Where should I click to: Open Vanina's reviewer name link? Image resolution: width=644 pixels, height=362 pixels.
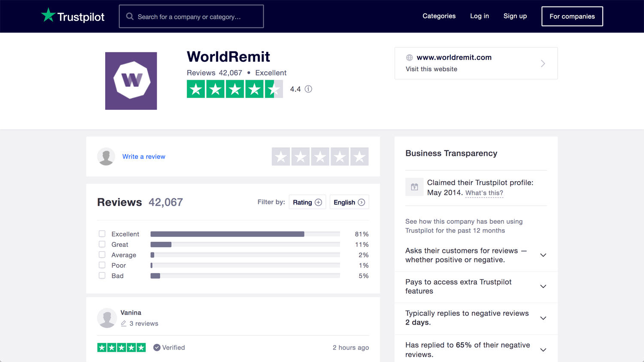tap(131, 313)
